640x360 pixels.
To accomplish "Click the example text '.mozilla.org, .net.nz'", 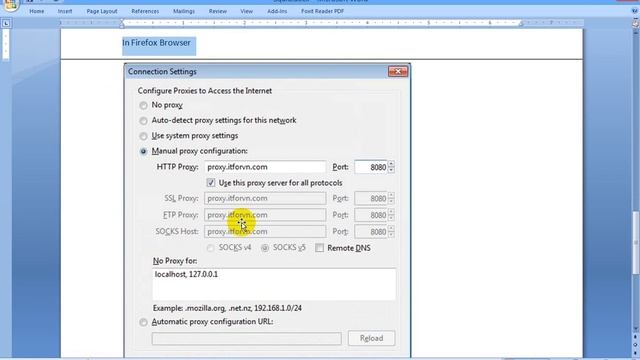I will pos(218,308).
